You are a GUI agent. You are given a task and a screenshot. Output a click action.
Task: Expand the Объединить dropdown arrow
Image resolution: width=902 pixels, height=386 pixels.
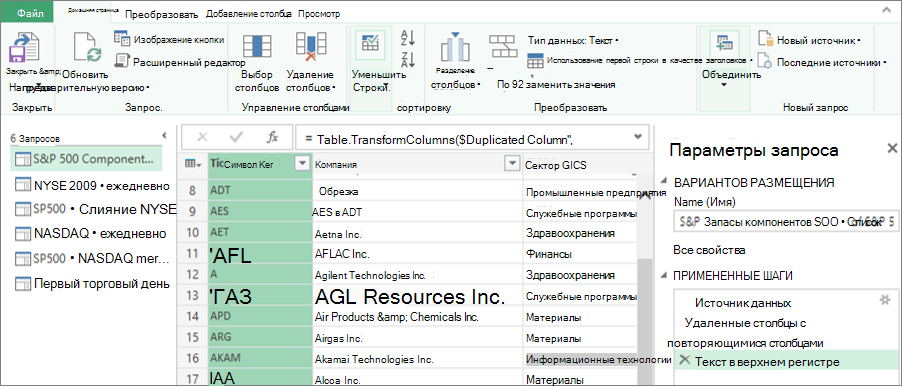(724, 85)
